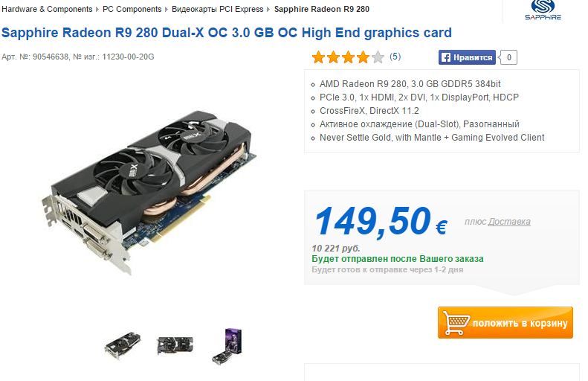Viewport: 588px width, 381px height.
Task: Click the Facebook Нравится like button
Action: 467,57
